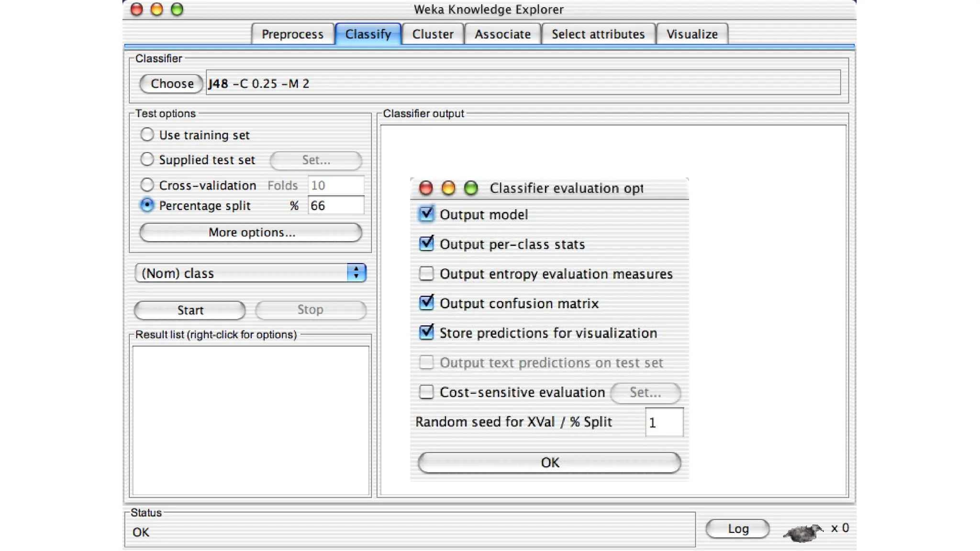
Task: Open the Visualize tab
Action: coord(692,34)
